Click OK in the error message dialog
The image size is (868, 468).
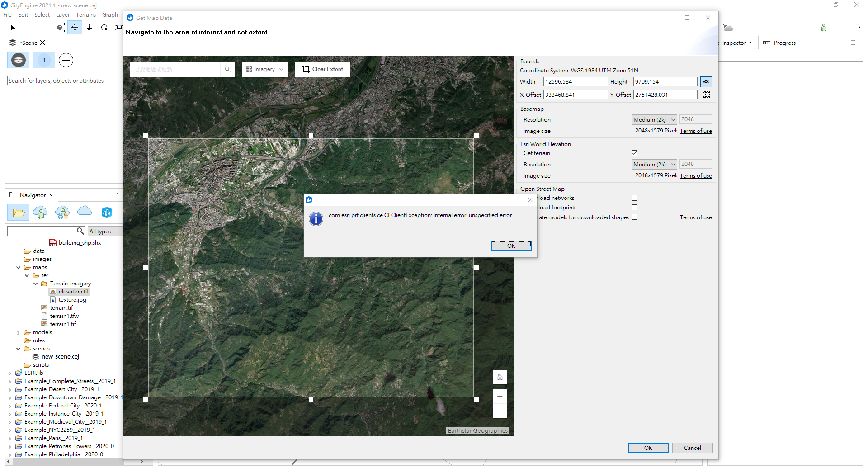click(511, 246)
